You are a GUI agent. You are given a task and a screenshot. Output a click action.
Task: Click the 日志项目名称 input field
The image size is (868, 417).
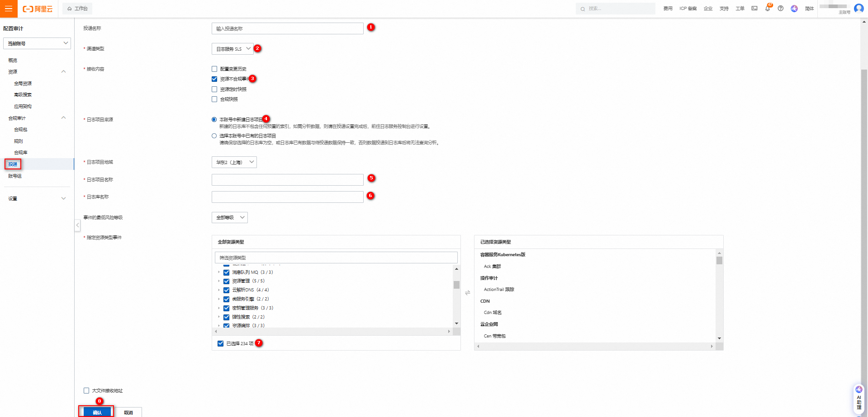pos(287,180)
